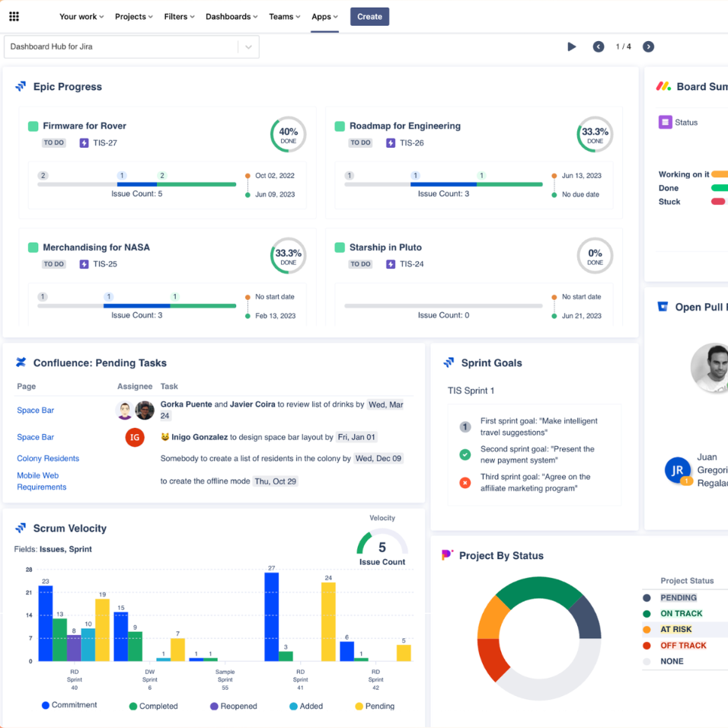Go to the previous dashboard page
Viewport: 728px width, 728px height.
599,46
